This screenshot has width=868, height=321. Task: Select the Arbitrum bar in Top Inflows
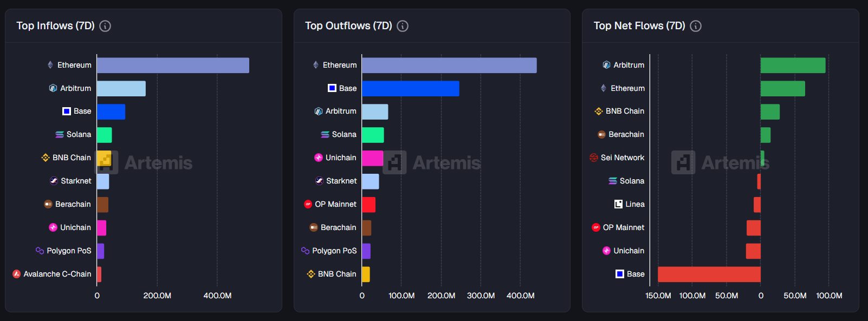121,89
